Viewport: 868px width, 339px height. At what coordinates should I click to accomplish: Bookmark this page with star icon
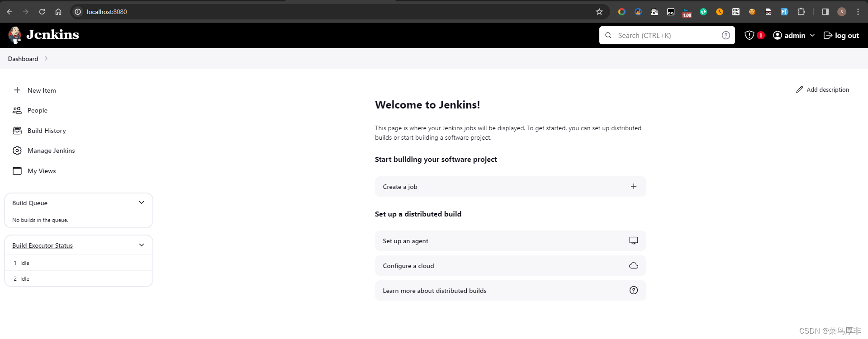(x=599, y=12)
